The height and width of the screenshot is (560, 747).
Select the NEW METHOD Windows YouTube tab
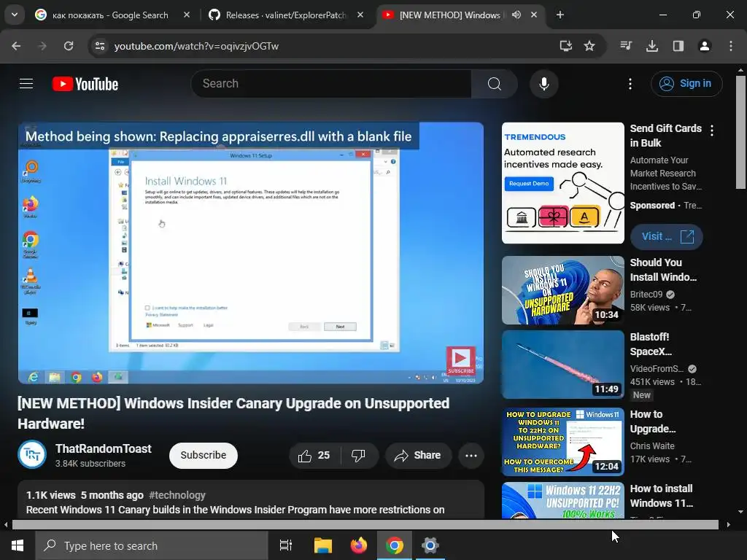(449, 15)
